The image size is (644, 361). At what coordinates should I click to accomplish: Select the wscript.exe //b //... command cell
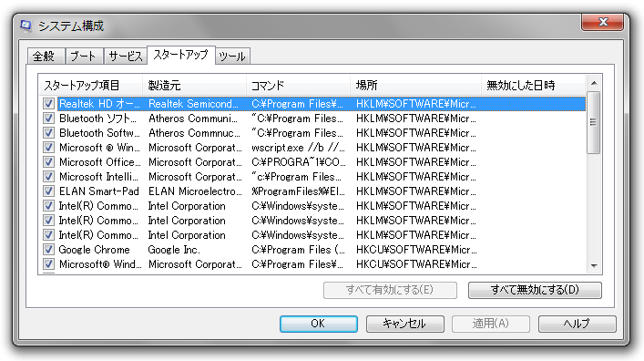pyautogui.click(x=298, y=148)
